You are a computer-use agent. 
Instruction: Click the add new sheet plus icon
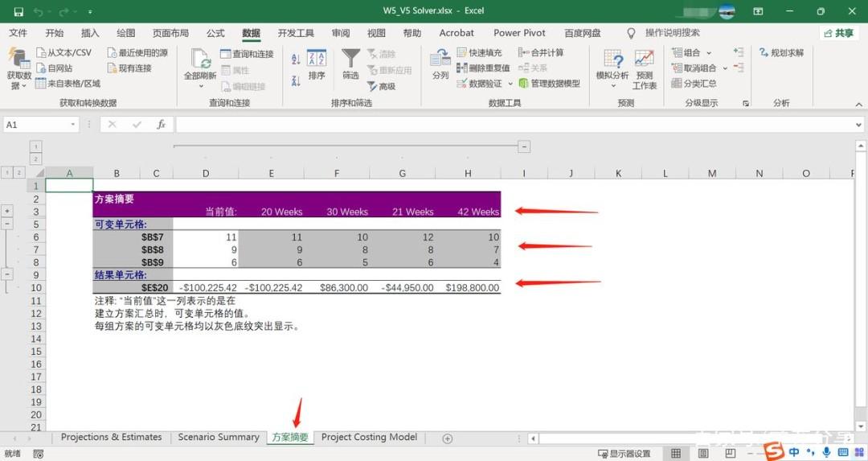[448, 438]
